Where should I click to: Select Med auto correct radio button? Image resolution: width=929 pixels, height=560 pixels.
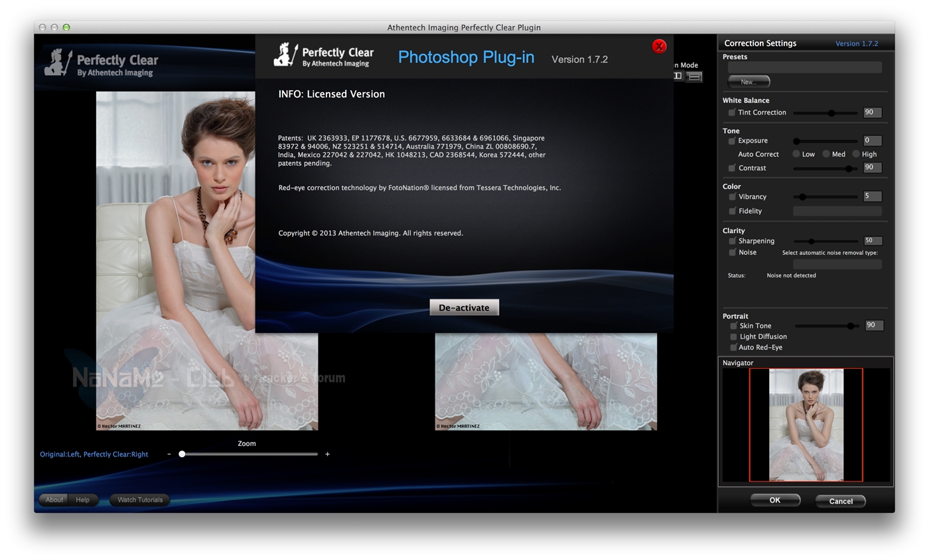point(826,154)
